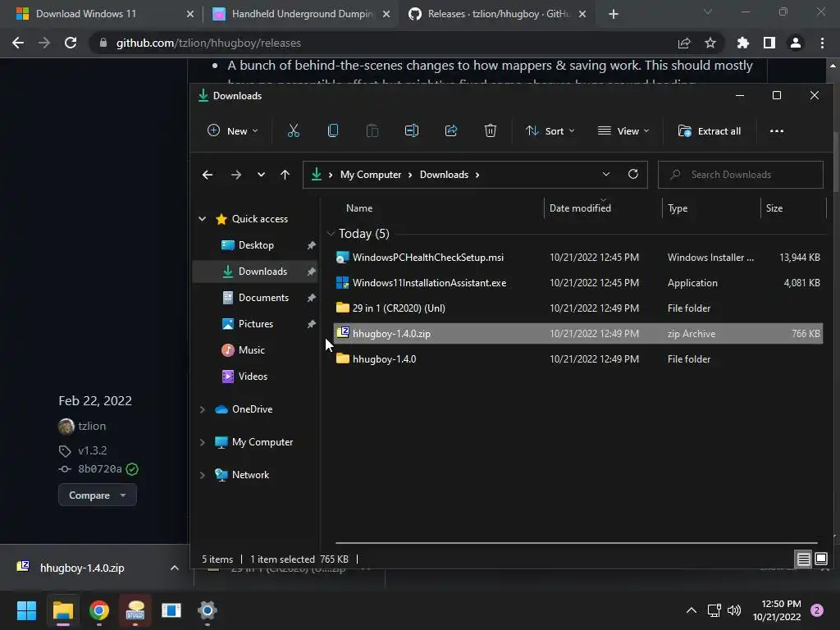The image size is (840, 630).
Task: Collapse the Quick access tree node
Action: point(202,218)
